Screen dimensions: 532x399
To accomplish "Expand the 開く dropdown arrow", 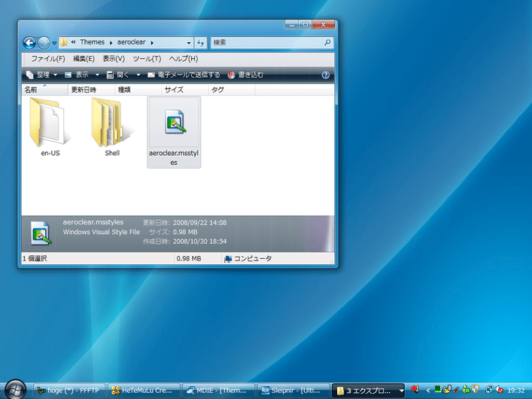I will 138,75.
